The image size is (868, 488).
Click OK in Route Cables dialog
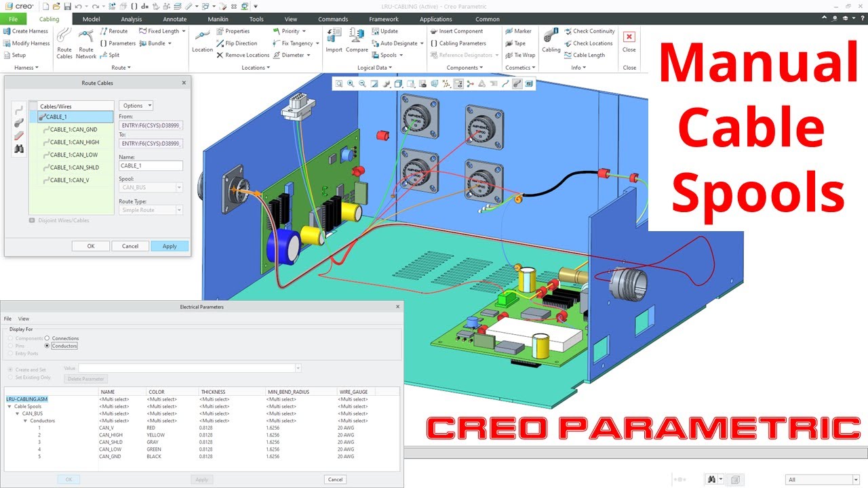coord(91,246)
